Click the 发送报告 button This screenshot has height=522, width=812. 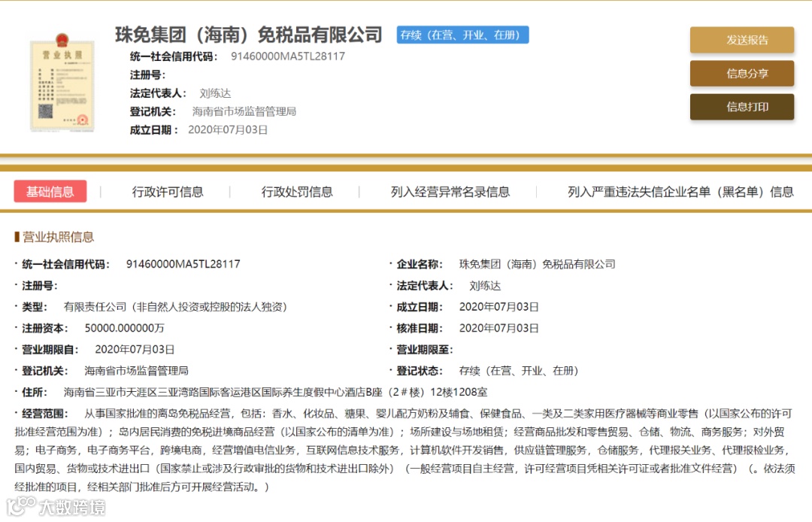point(741,40)
